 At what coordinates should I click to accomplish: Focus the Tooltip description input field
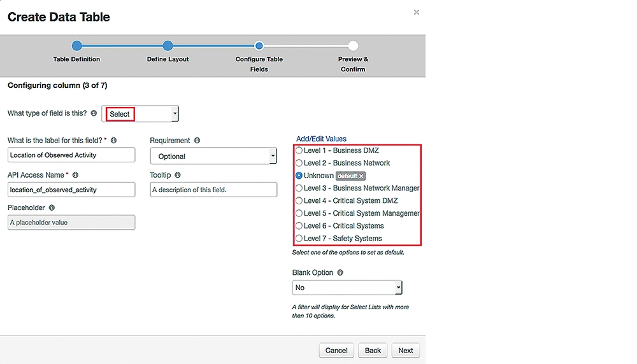213,190
